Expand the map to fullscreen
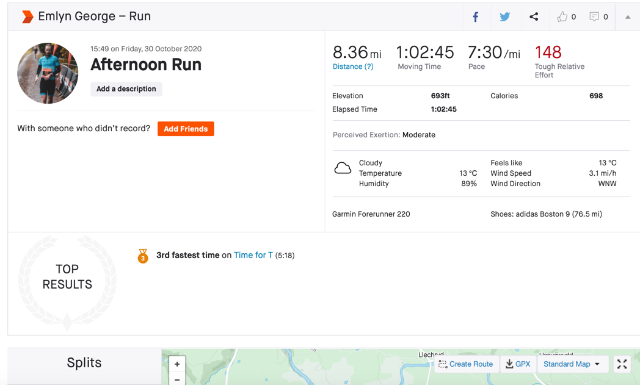Screen dimensions: 640x385 [622, 364]
